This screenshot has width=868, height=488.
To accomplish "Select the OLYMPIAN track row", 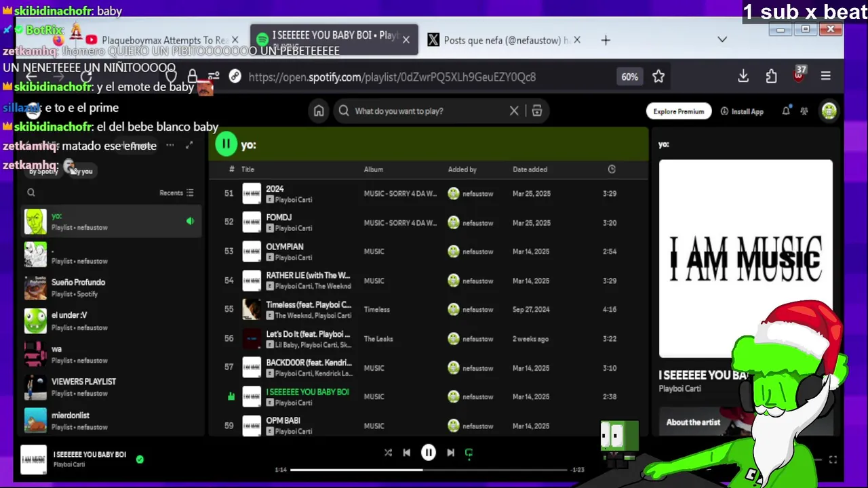I will click(x=428, y=251).
